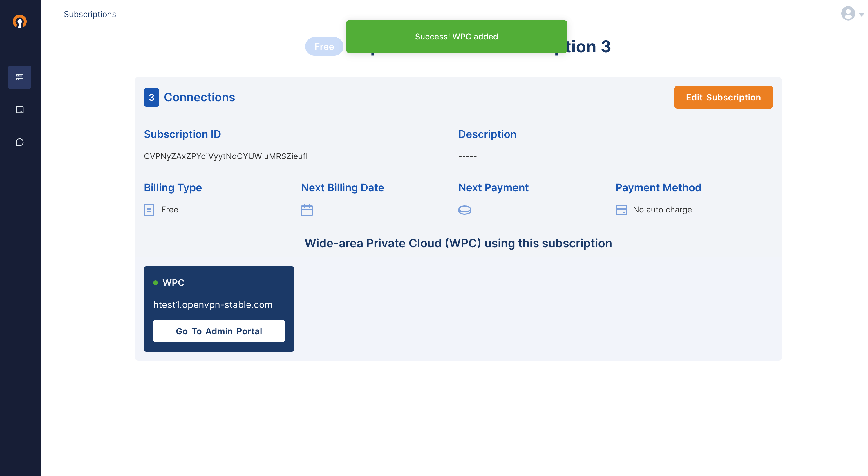Open the subscriptions list sidebar icon

click(19, 77)
